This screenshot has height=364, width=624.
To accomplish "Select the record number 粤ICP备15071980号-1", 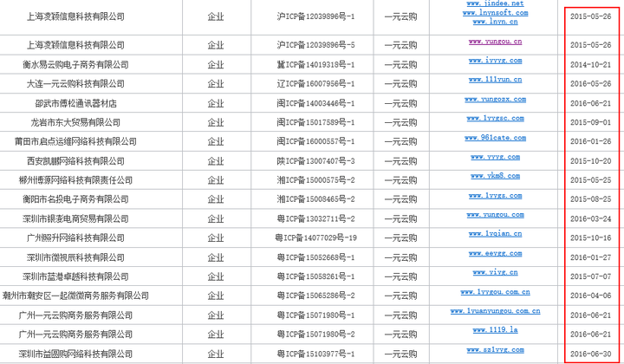I will pyautogui.click(x=315, y=315).
